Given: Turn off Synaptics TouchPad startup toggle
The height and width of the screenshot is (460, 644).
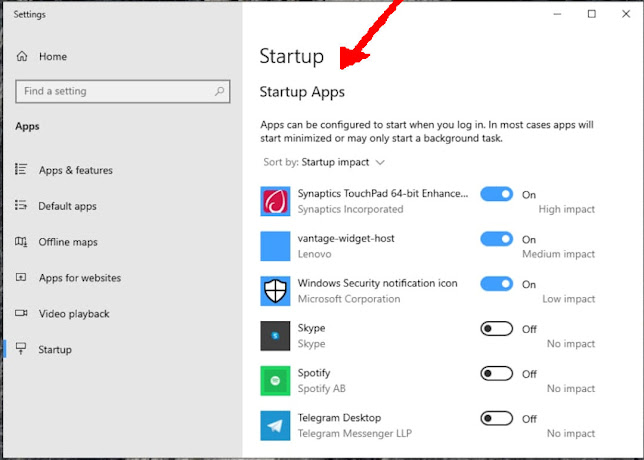Looking at the screenshot, I should pos(497,194).
